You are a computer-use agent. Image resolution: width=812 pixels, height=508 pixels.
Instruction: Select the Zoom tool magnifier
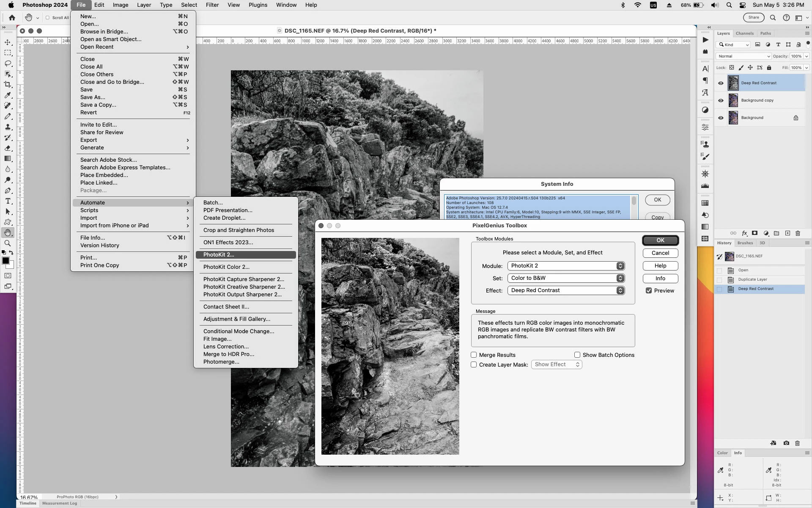point(8,243)
